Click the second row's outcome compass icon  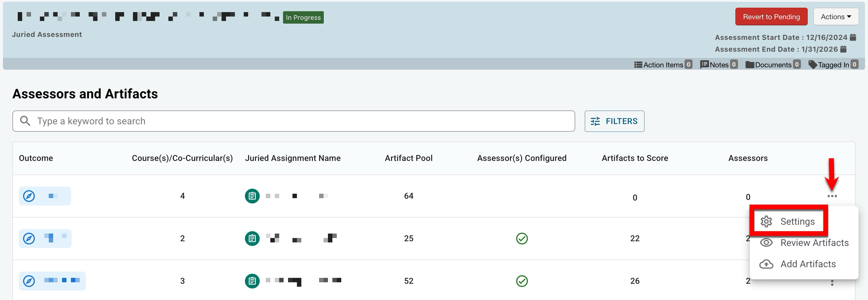[x=29, y=238]
